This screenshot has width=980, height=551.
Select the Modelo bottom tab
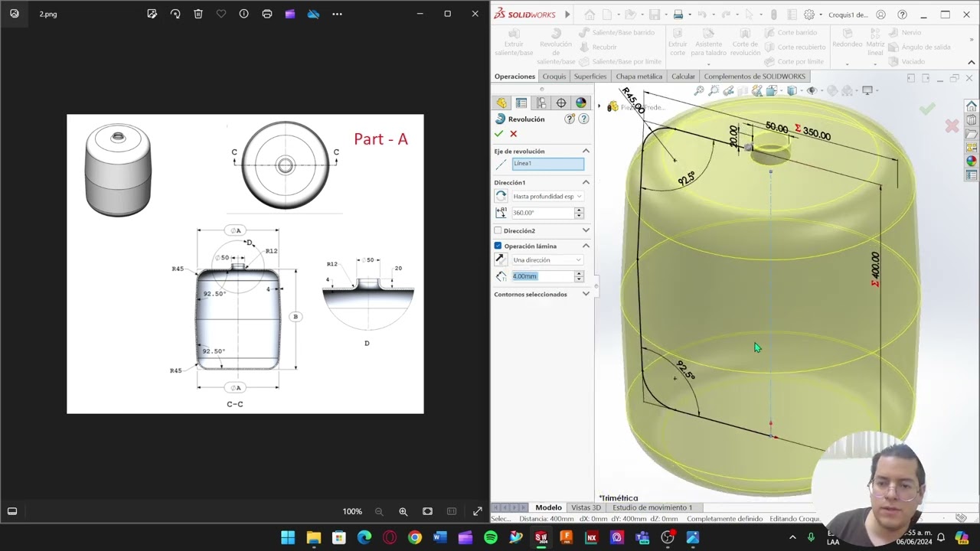pyautogui.click(x=548, y=507)
